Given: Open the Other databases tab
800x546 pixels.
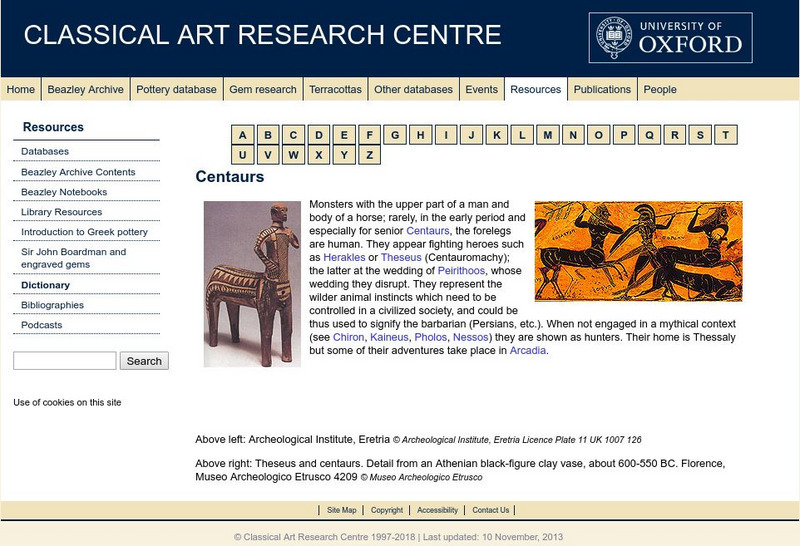Looking at the screenshot, I should pos(413,89).
